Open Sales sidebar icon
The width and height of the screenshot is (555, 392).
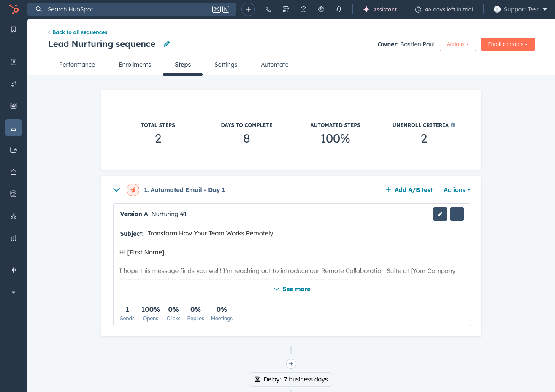pos(14,128)
